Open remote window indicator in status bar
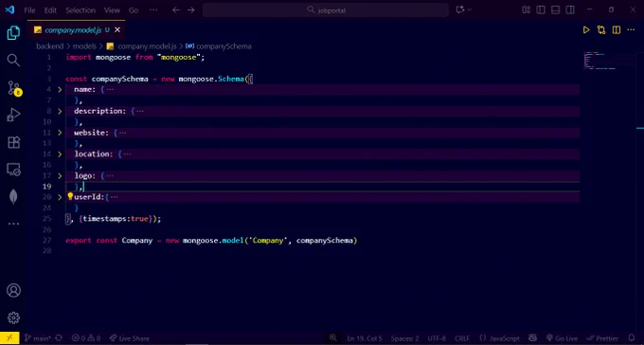 point(9,338)
